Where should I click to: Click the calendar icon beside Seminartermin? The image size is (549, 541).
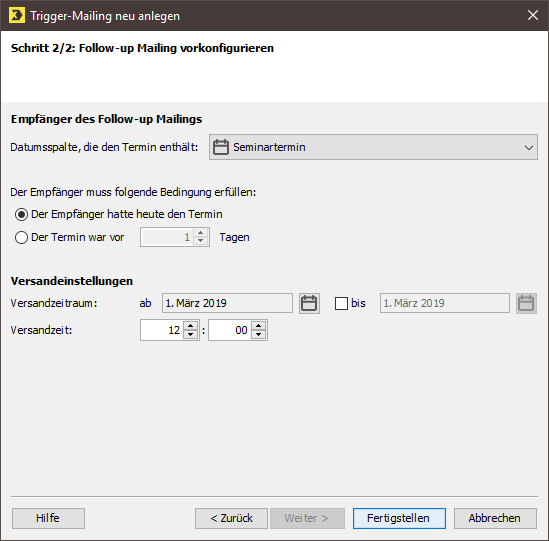click(221, 147)
